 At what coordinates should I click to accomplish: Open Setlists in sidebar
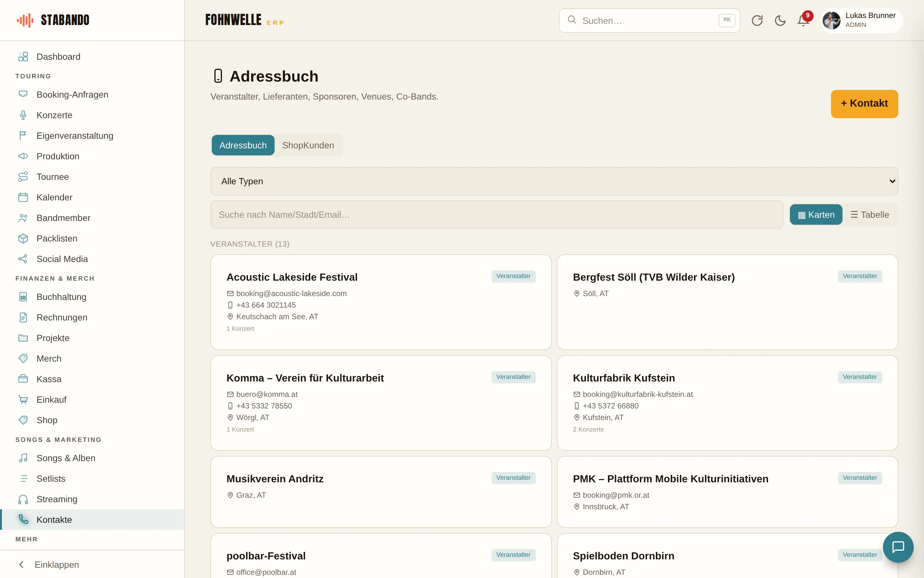click(92, 478)
